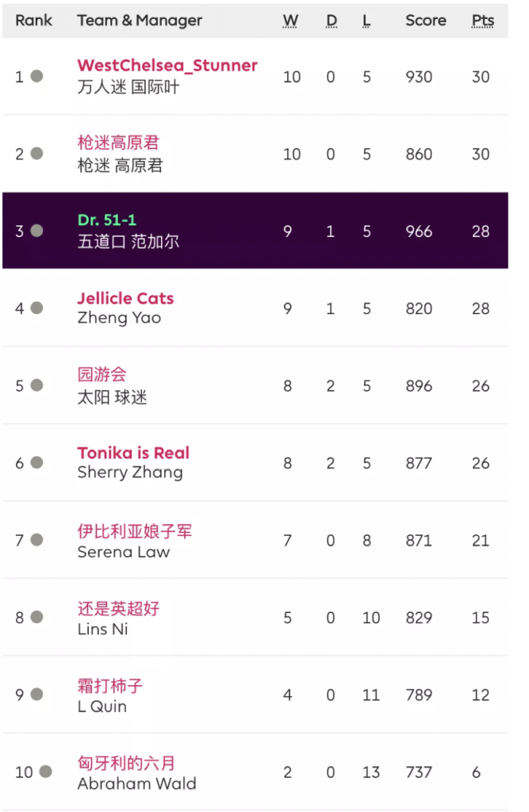Click the rank 3 gray status dot
Image resolution: width=529 pixels, height=812 pixels.
pyautogui.click(x=36, y=231)
